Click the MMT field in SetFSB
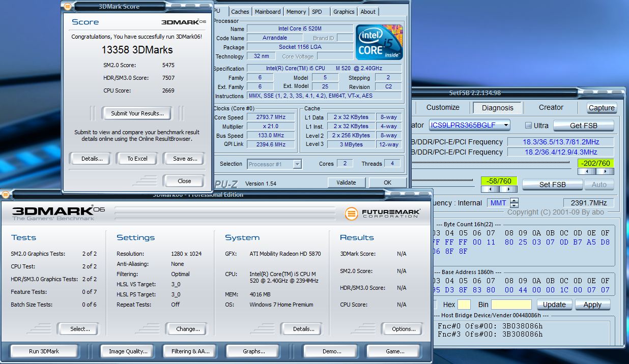This screenshot has width=629, height=364. click(x=499, y=203)
